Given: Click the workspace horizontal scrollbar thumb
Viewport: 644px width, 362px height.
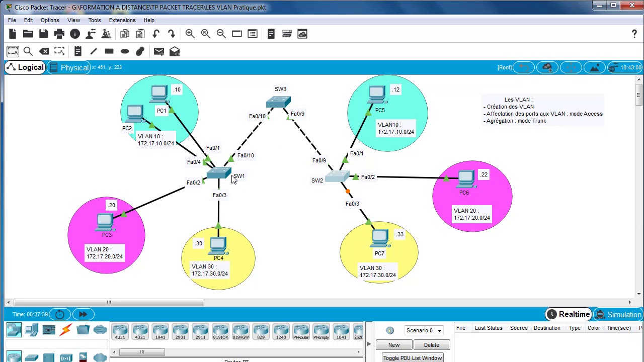Looking at the screenshot, I should 109,302.
